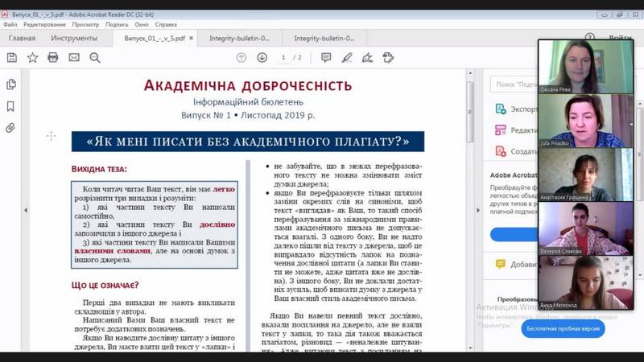Print the document using the printer icon

53,57
